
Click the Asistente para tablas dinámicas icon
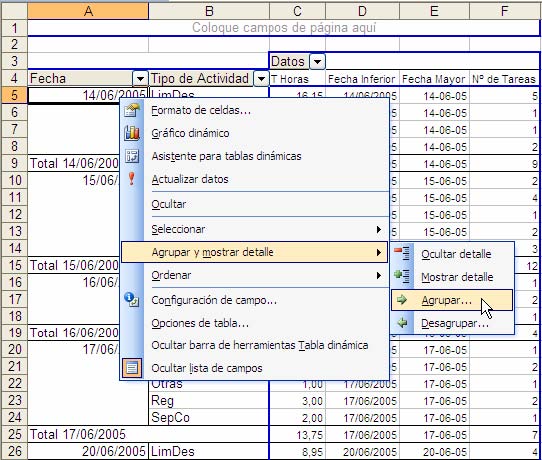[132, 156]
